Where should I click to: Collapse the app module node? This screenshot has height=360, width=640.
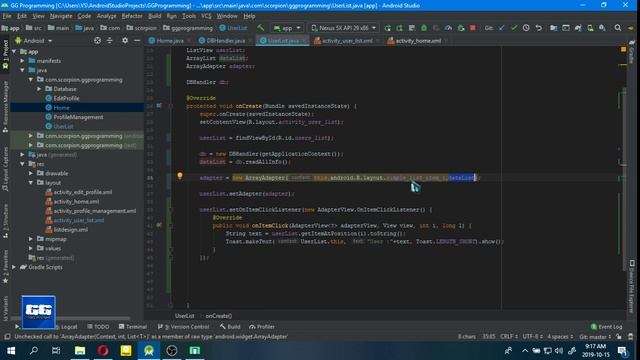click(x=14, y=51)
